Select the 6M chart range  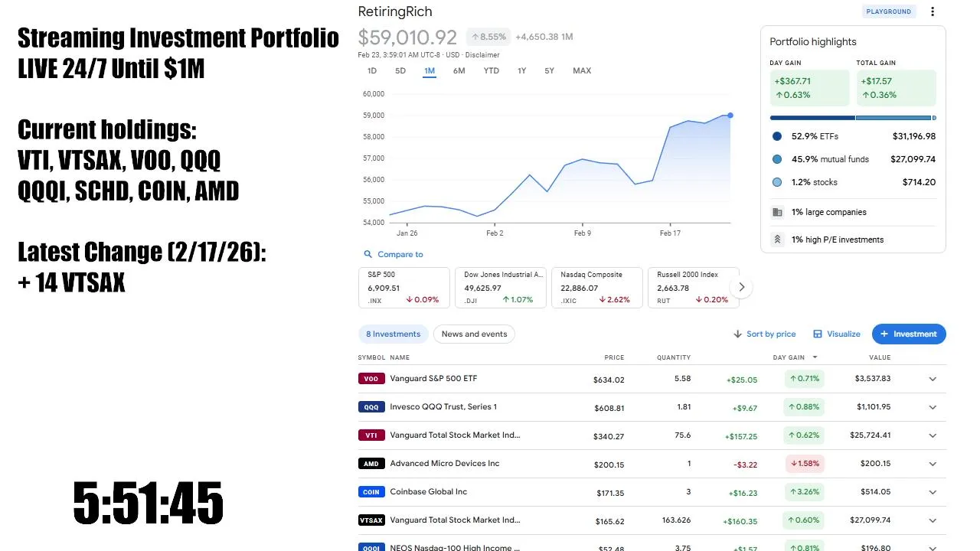click(x=459, y=71)
